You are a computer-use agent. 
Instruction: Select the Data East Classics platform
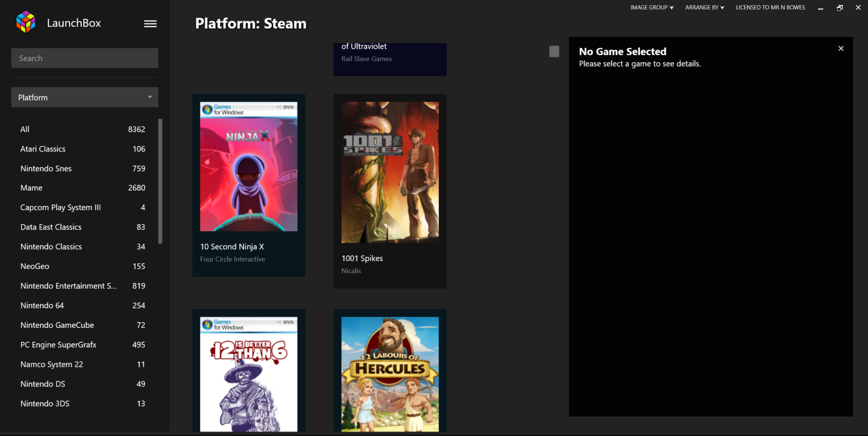coord(83,227)
